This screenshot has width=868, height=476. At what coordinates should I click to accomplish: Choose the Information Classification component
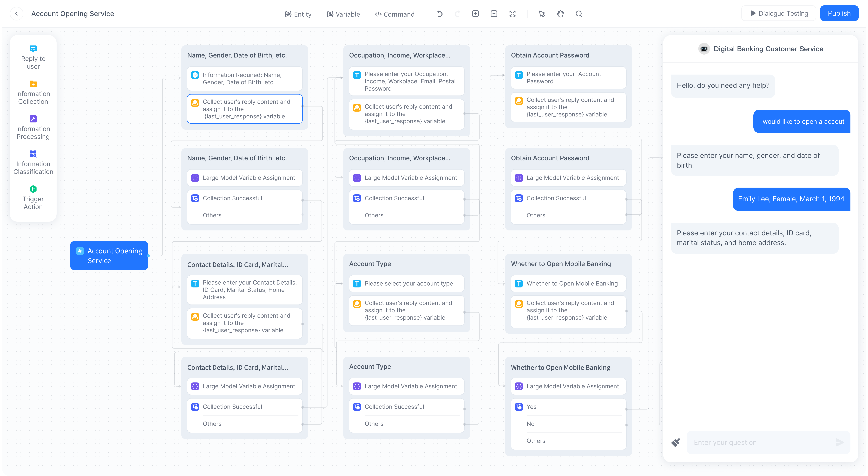pyautogui.click(x=33, y=163)
